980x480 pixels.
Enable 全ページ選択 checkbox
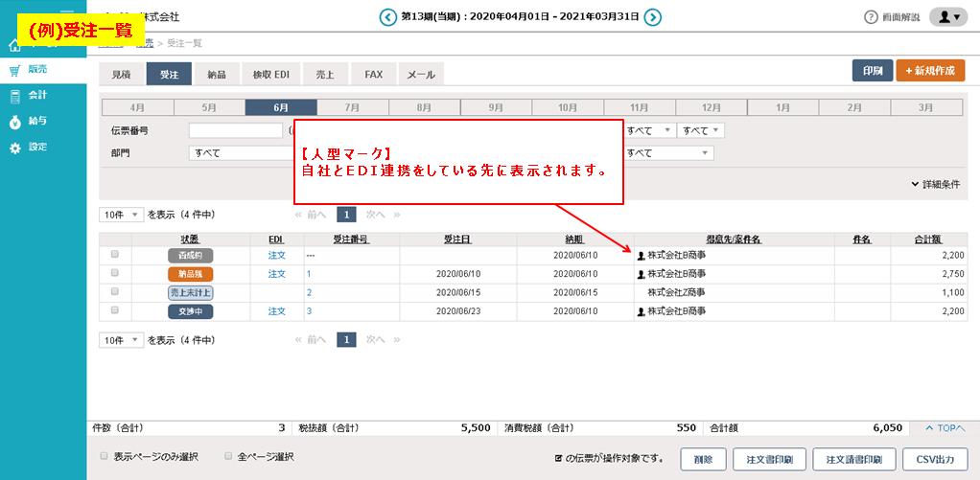228,457
